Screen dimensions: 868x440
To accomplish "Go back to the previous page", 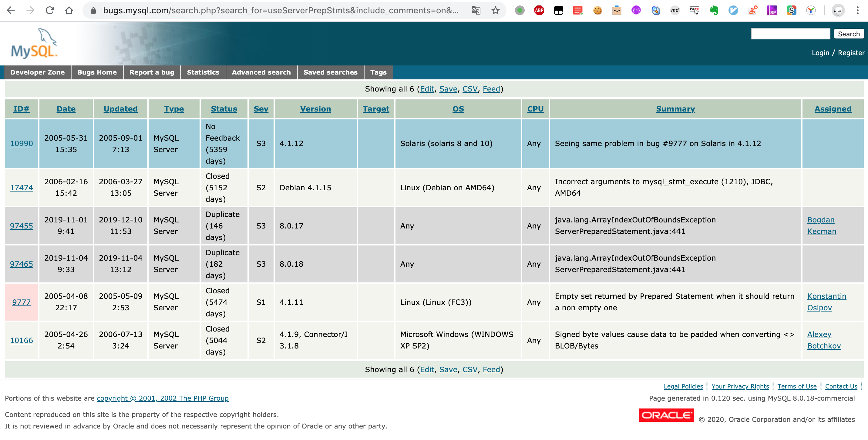I will pos(11,10).
